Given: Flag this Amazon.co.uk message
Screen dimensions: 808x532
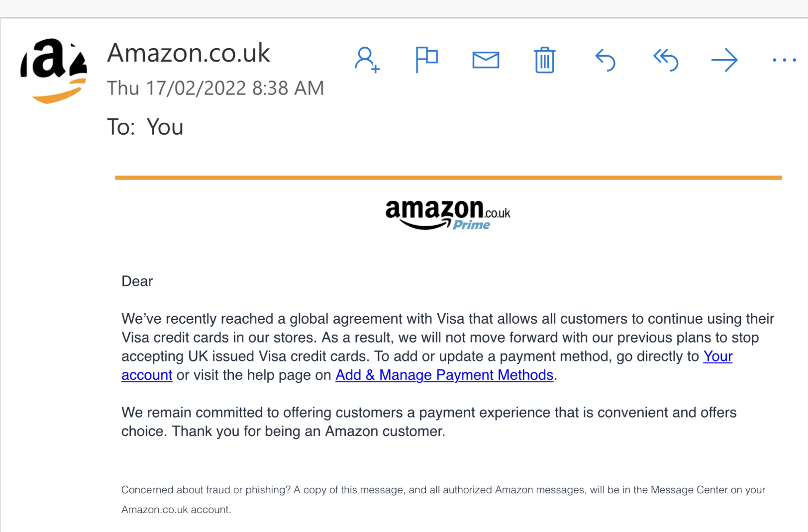Looking at the screenshot, I should tap(426, 60).
